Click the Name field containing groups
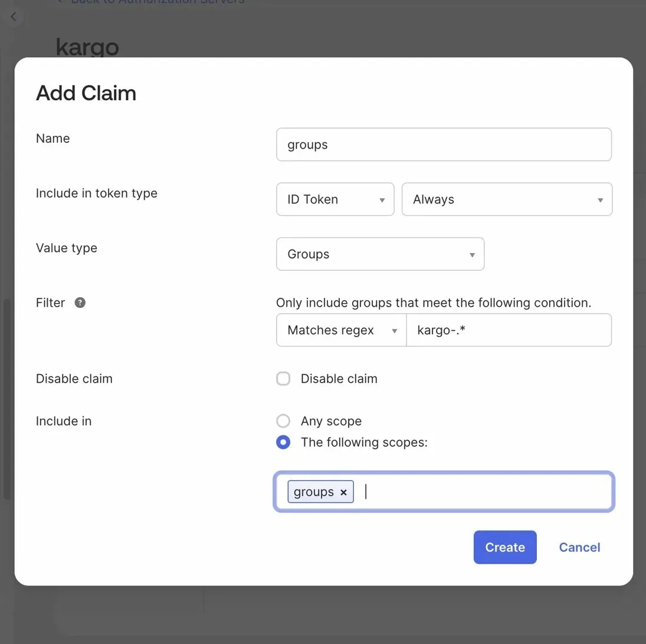This screenshot has height=644, width=646. point(444,144)
